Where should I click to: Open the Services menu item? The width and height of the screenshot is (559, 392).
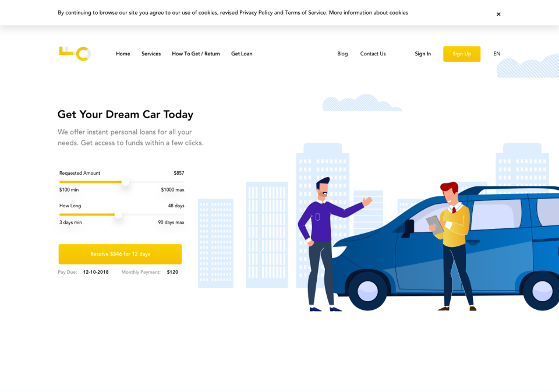click(151, 54)
